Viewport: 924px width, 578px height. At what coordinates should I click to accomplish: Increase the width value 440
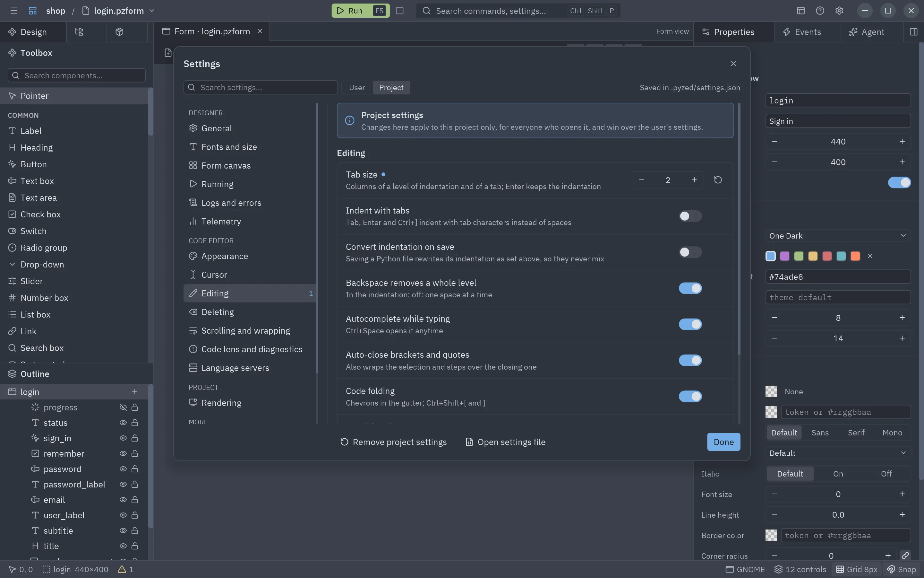(902, 141)
